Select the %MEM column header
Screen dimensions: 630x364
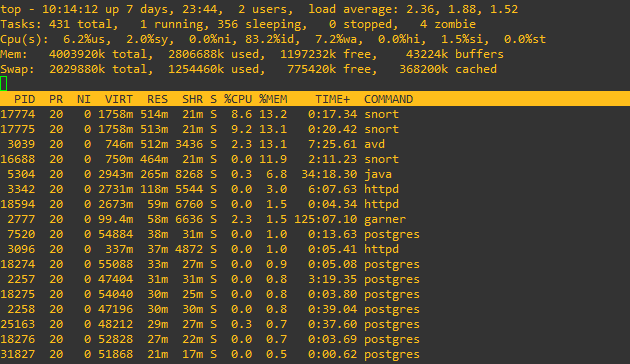tap(273, 99)
